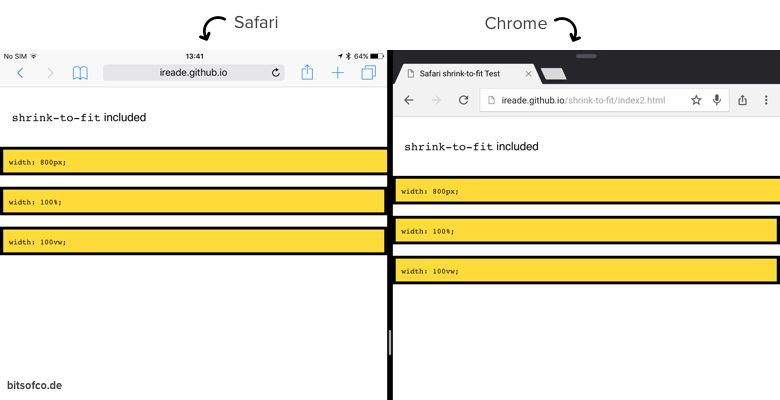
Task: Click 'width: 100vw;' box in Safari
Action: click(193, 242)
